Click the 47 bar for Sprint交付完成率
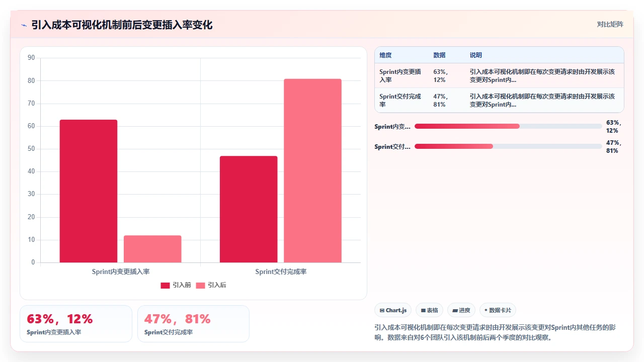Screen dimensions: 644x362 coord(249,209)
